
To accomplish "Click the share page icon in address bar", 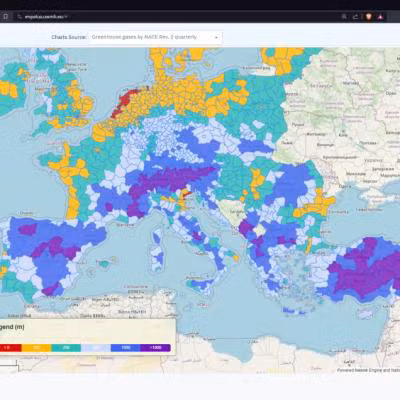I will (x=356, y=16).
